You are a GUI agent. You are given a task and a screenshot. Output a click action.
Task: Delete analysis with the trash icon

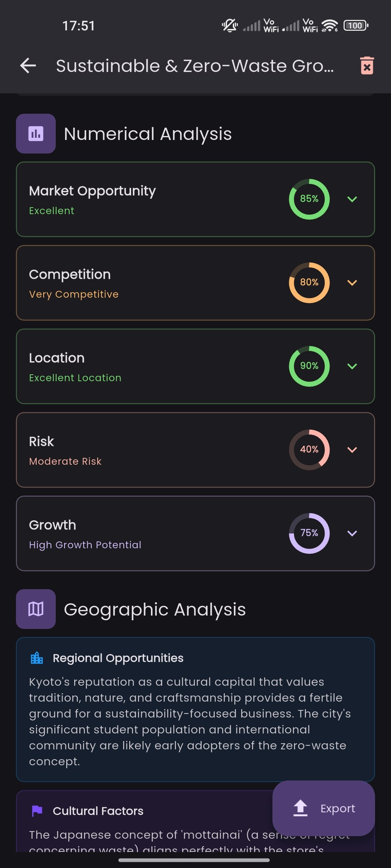(x=367, y=66)
